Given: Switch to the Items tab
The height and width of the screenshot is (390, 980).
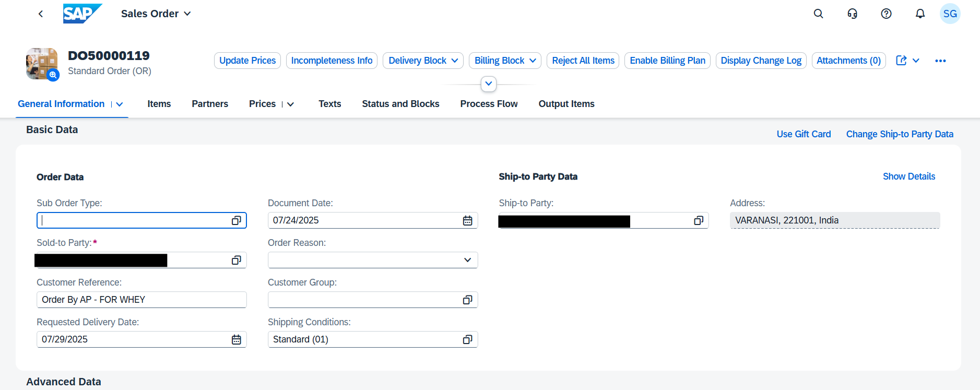Looking at the screenshot, I should (159, 104).
